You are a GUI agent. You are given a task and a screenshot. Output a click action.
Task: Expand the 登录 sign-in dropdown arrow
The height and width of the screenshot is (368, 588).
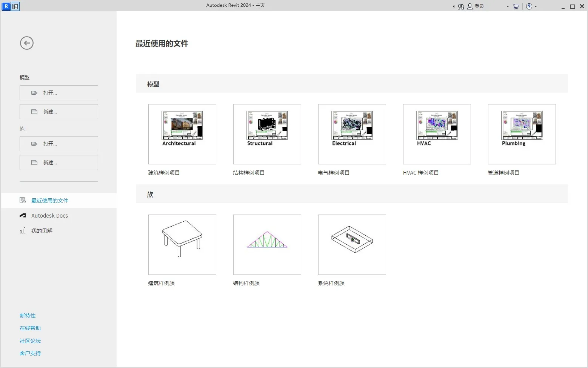[x=508, y=6]
